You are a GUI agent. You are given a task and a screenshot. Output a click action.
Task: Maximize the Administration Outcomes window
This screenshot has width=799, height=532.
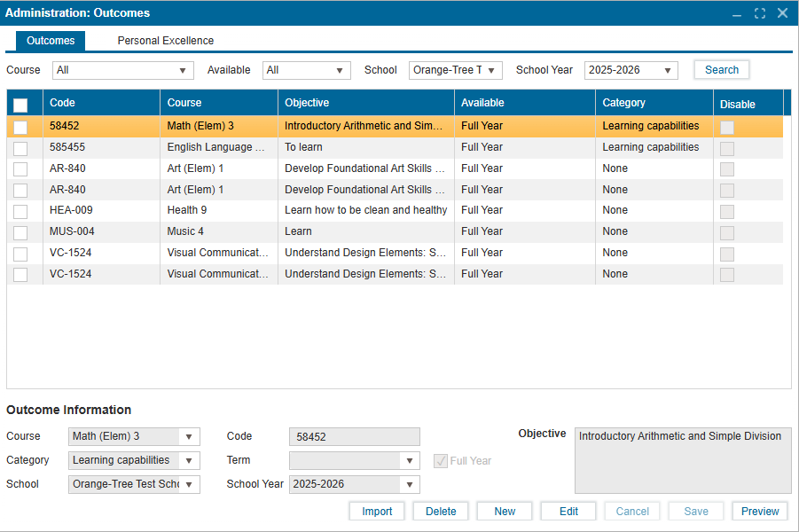[760, 13]
